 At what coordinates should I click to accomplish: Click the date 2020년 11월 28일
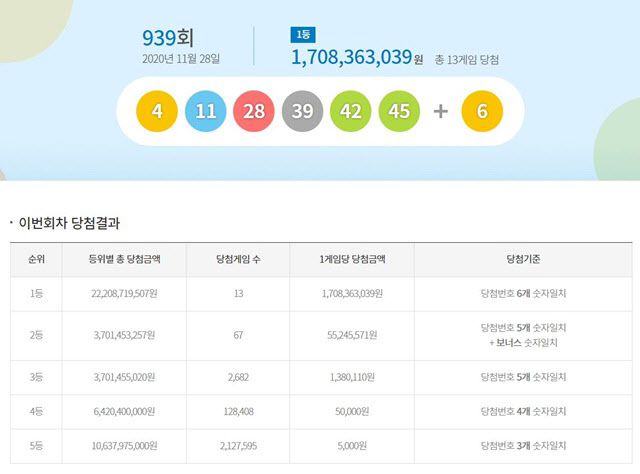[181, 59]
